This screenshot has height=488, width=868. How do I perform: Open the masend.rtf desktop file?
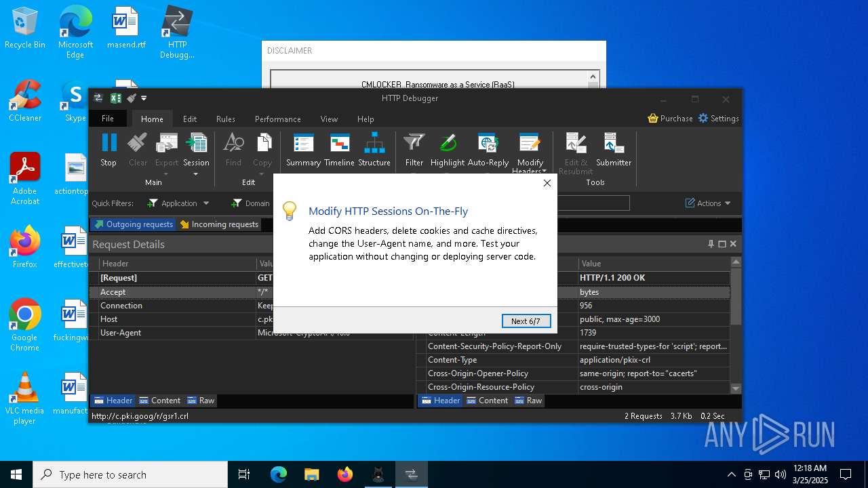click(x=126, y=28)
